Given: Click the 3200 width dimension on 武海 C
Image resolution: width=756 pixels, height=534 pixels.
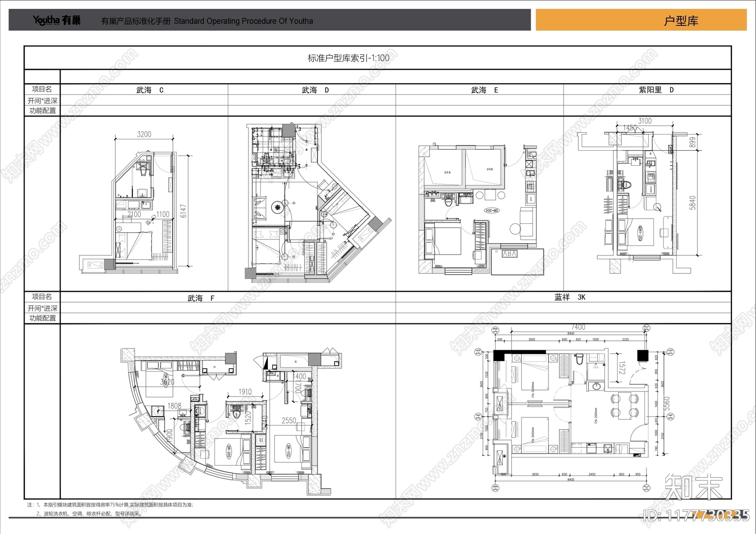Looking at the screenshot, I should 144,135.
